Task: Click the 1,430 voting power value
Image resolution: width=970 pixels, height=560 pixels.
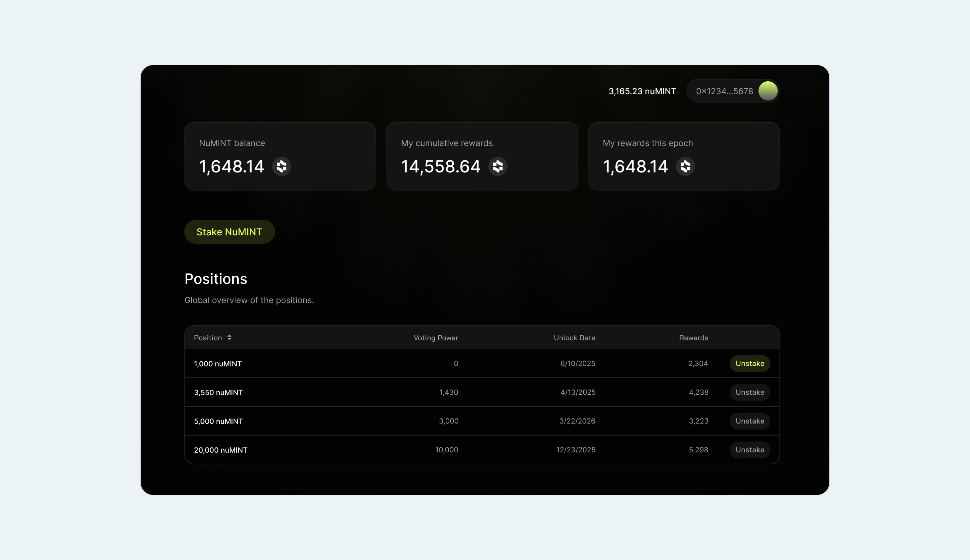Action: click(x=449, y=392)
